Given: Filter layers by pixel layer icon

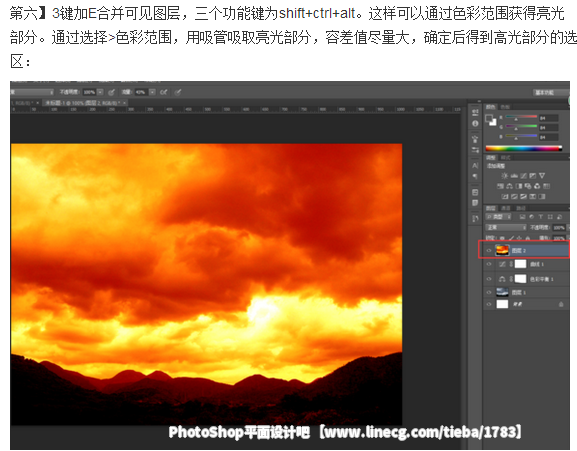Looking at the screenshot, I should [x=523, y=217].
